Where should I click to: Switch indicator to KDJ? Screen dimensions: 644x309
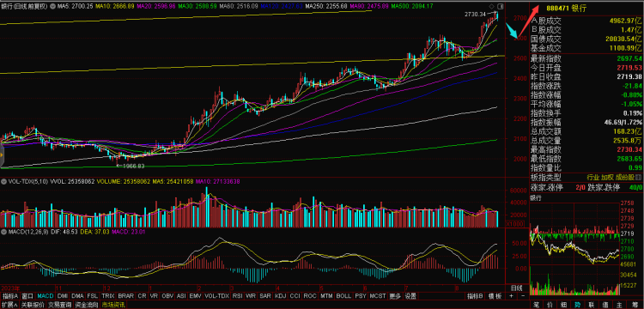[281, 296]
